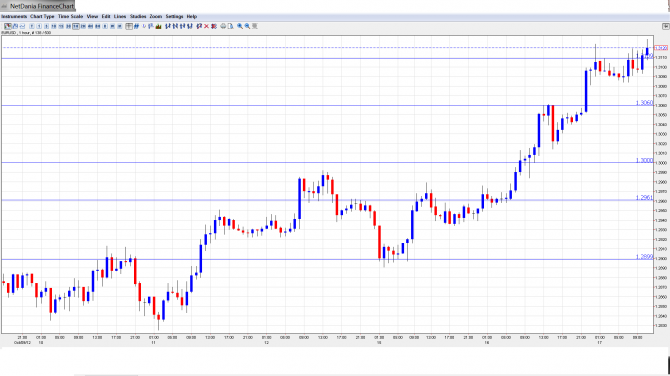The height and width of the screenshot is (376, 670).
Task: Open the Help menu
Action: point(192,16)
